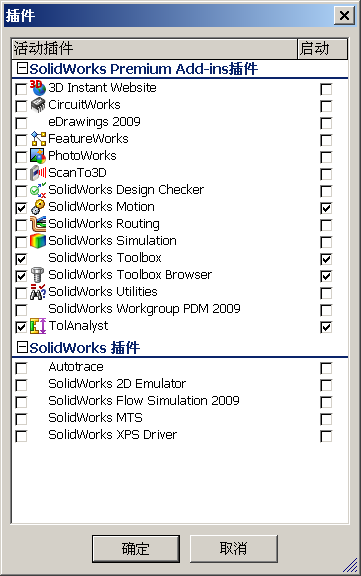Click the SolidWorks Motion gear icon

tap(38, 207)
